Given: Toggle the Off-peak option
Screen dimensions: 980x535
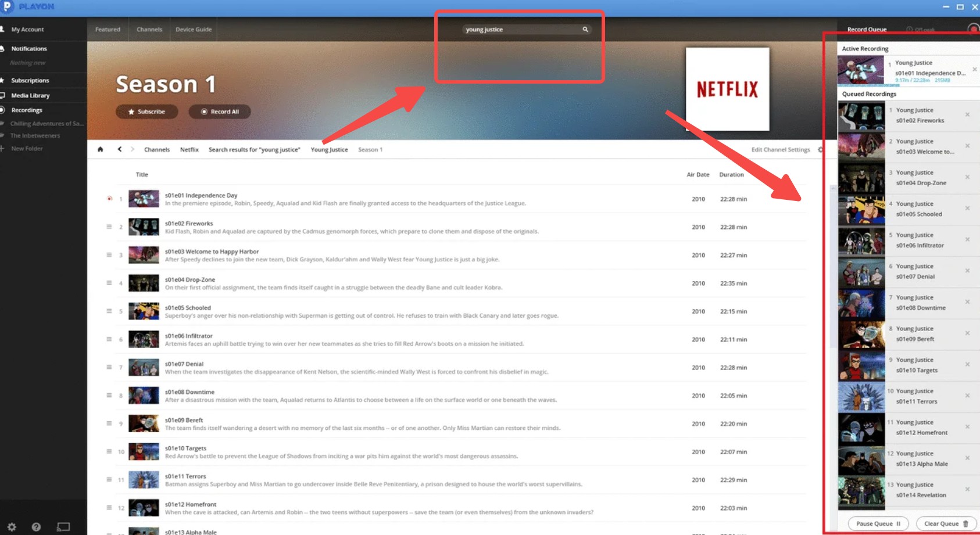Looking at the screenshot, I should [x=920, y=30].
